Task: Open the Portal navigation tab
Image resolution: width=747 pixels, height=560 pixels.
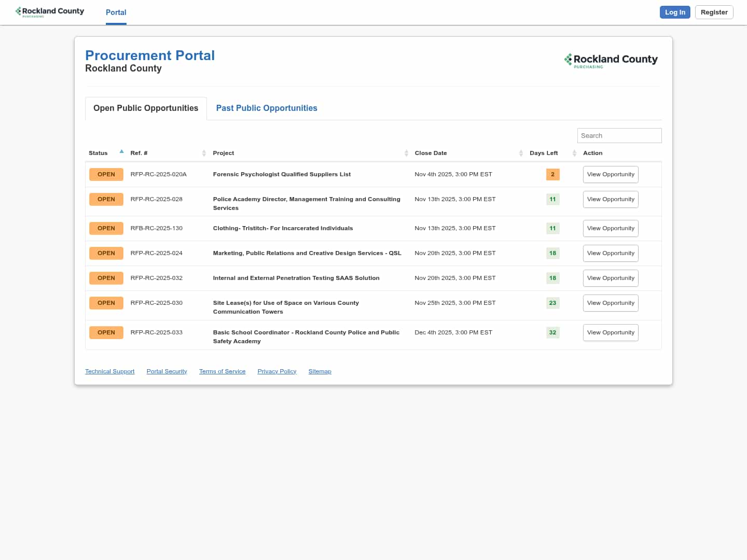Action: click(x=116, y=12)
